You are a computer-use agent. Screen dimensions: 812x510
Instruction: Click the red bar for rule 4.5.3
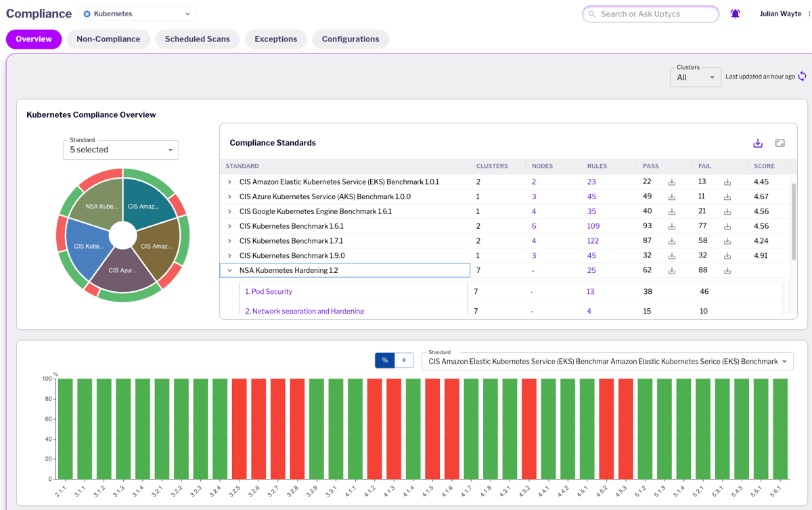pos(625,429)
